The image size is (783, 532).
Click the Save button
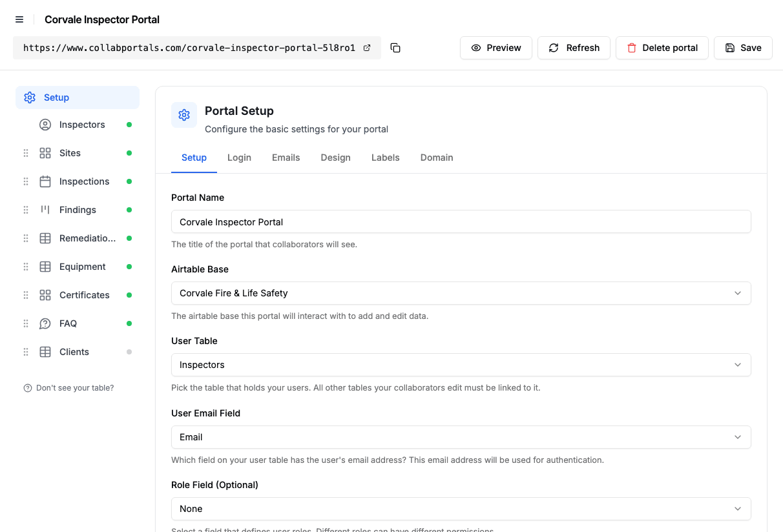(x=743, y=48)
